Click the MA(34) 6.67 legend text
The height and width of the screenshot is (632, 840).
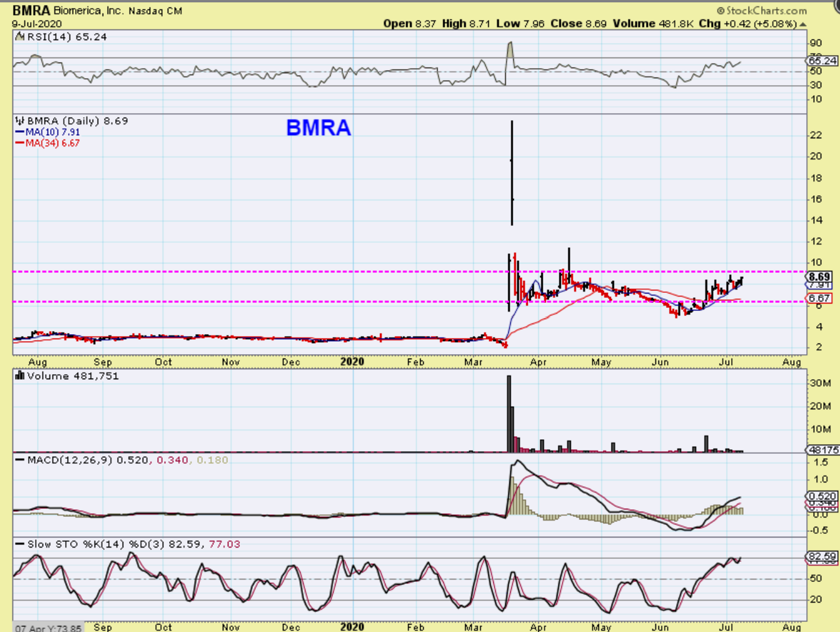click(x=53, y=143)
